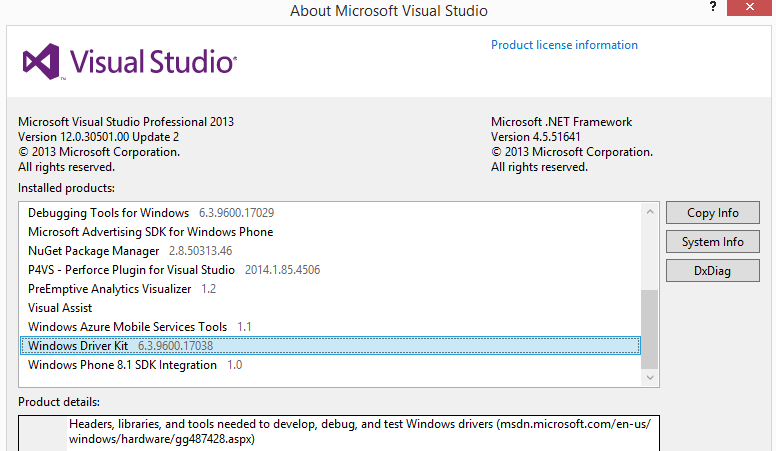Click Version 12.0.30501.00 Update 2 text
The width and height of the screenshot is (776, 451).
98,137
